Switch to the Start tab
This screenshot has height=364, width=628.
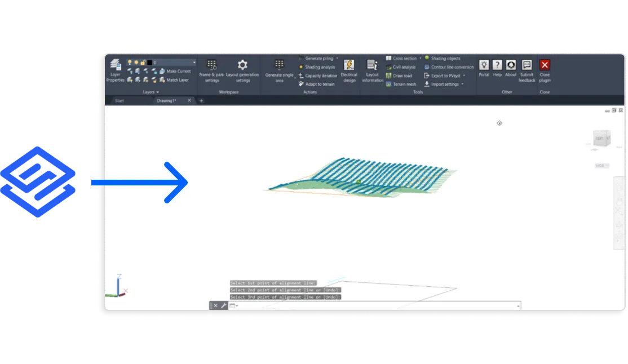120,101
